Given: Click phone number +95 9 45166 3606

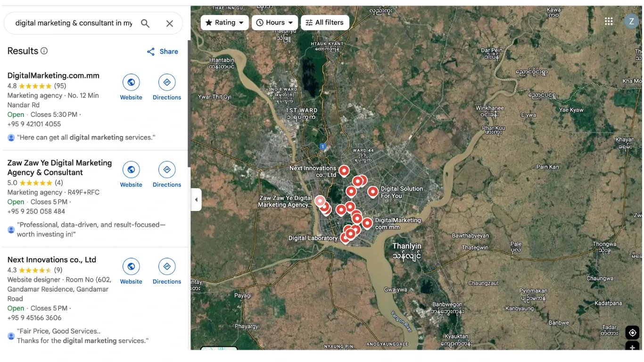Looking at the screenshot, I should pos(34,318).
